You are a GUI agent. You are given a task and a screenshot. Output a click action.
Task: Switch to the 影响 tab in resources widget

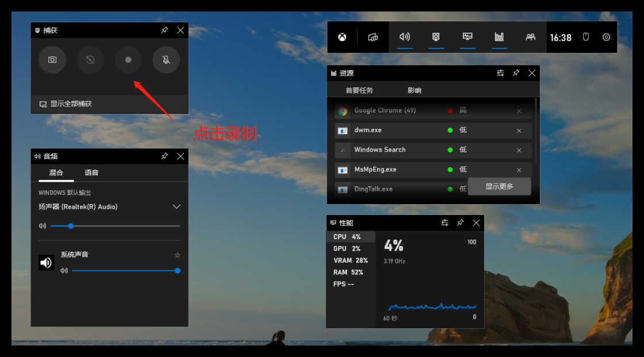pos(414,90)
